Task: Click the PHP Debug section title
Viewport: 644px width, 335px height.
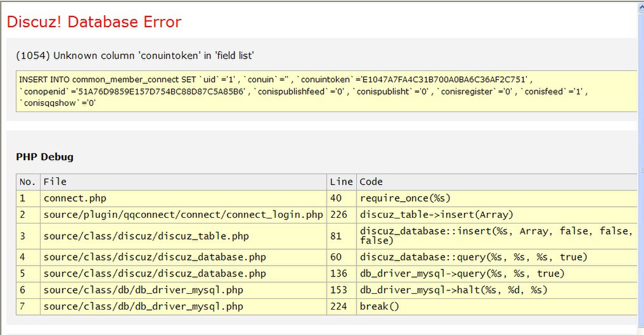Action: (45, 157)
